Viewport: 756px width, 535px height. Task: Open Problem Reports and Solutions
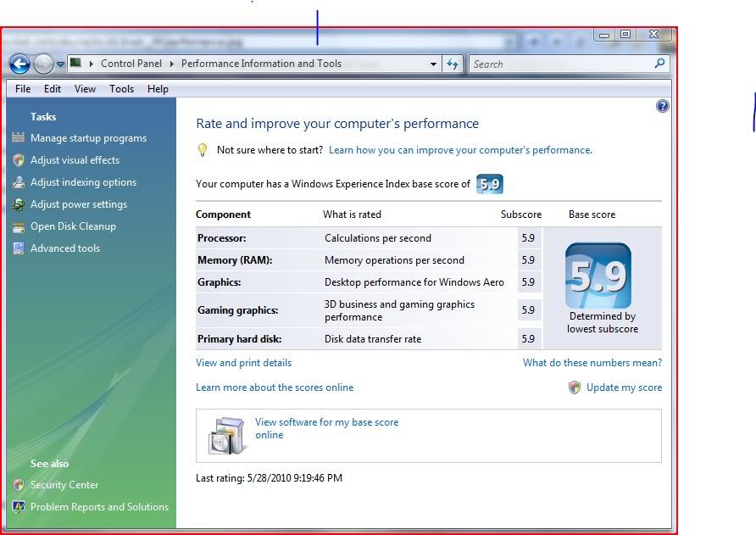(99, 507)
